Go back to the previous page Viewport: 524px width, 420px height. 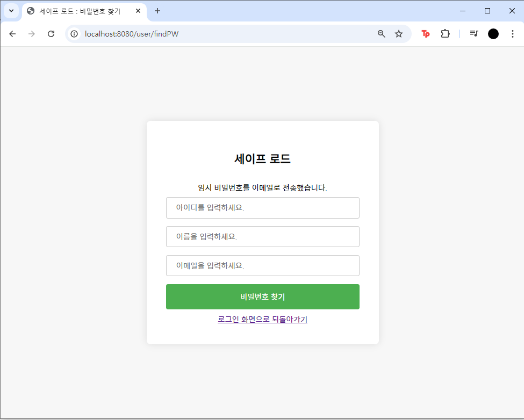12,34
